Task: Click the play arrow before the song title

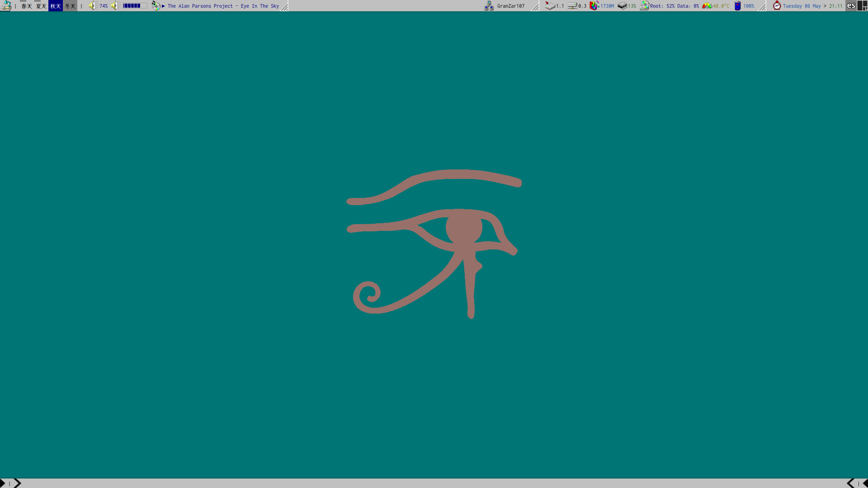Action: (x=164, y=6)
